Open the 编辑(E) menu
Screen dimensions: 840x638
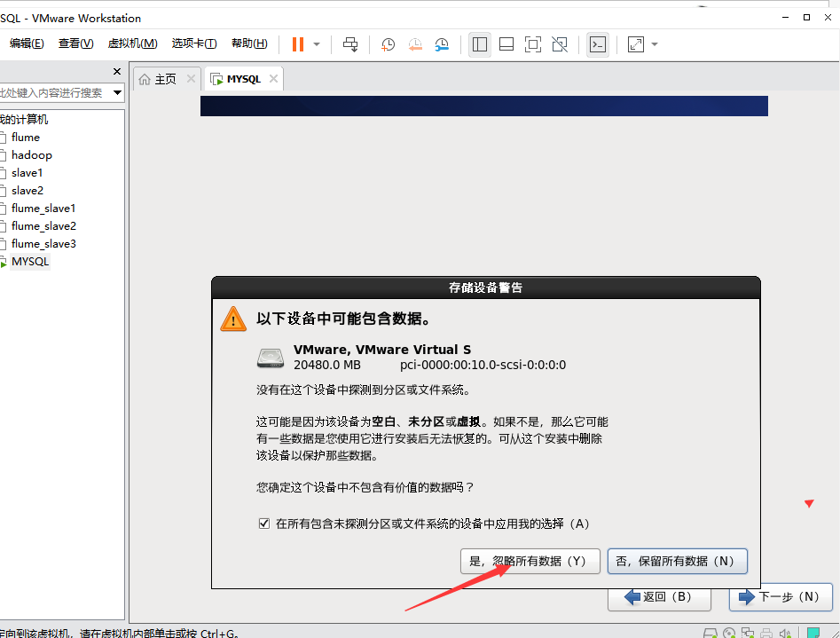(27, 43)
